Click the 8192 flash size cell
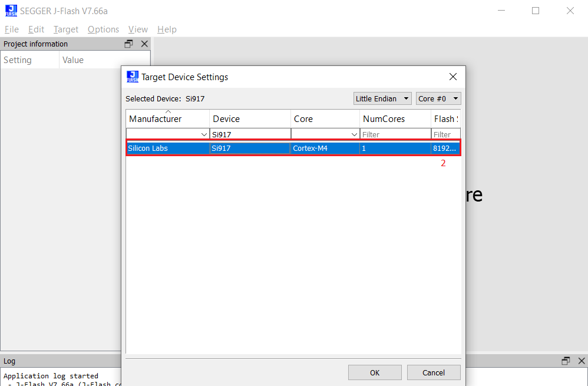 coord(446,148)
